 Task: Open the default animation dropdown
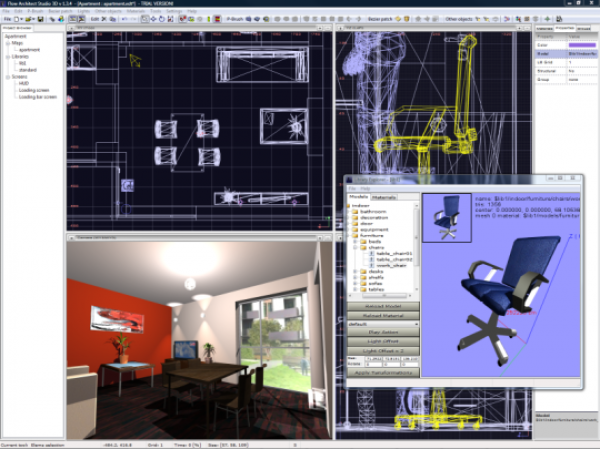pos(383,324)
